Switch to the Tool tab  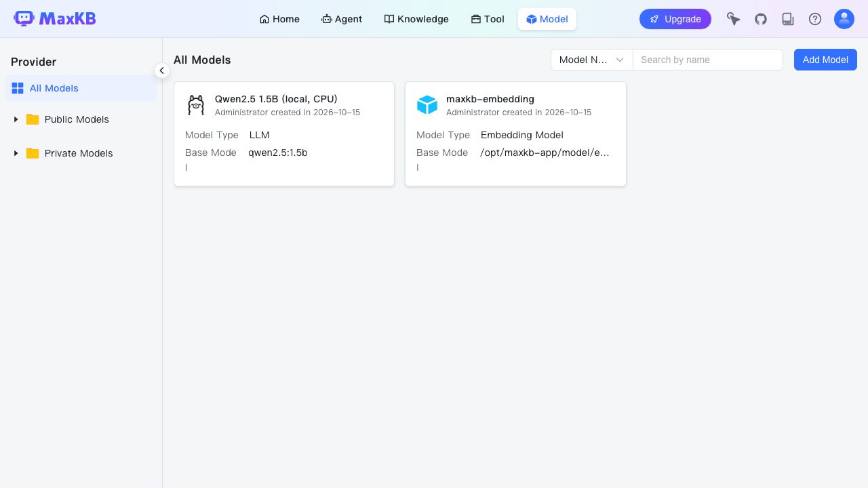coord(488,19)
